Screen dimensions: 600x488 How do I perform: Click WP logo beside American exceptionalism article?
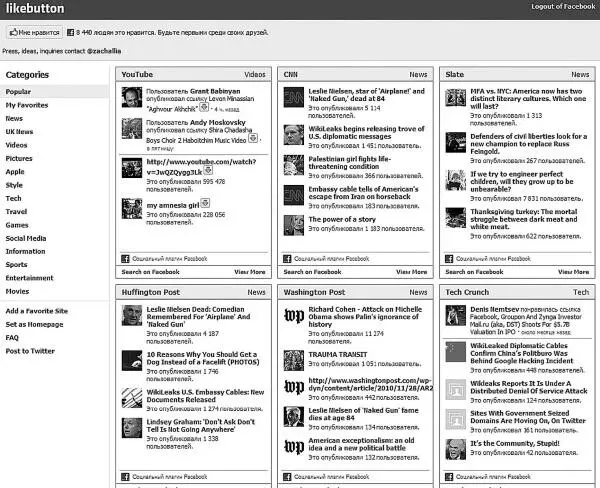[293, 447]
